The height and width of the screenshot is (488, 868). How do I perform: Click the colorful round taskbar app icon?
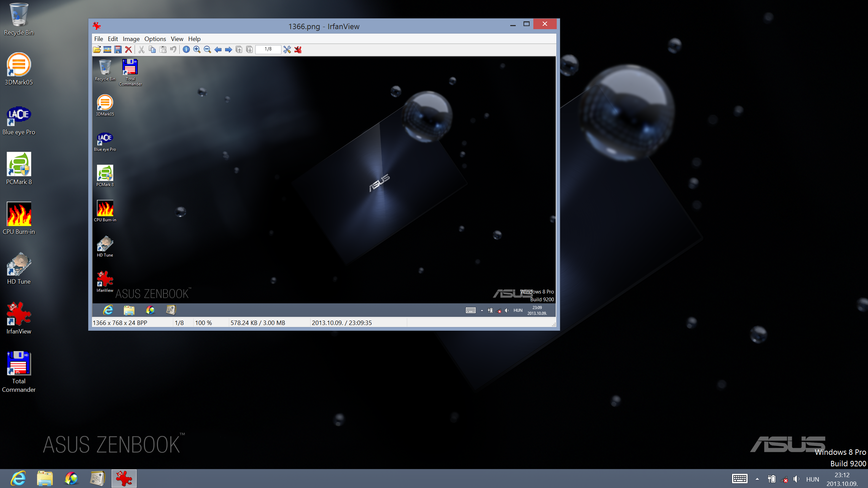click(71, 479)
